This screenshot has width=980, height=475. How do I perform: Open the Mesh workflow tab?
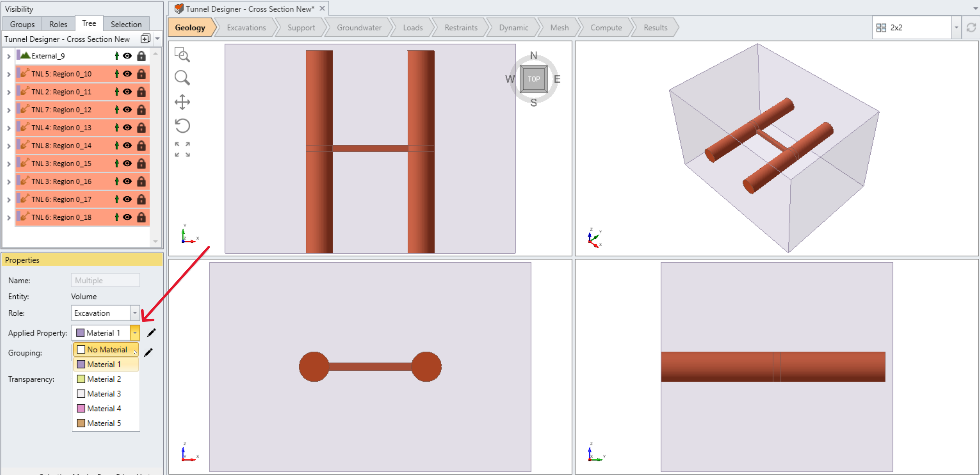coord(559,27)
